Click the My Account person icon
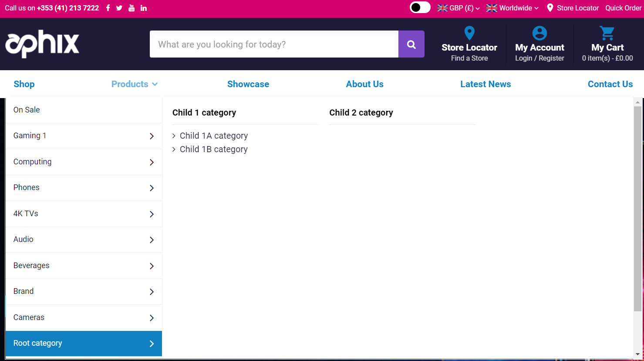The height and width of the screenshot is (361, 644). click(539, 33)
